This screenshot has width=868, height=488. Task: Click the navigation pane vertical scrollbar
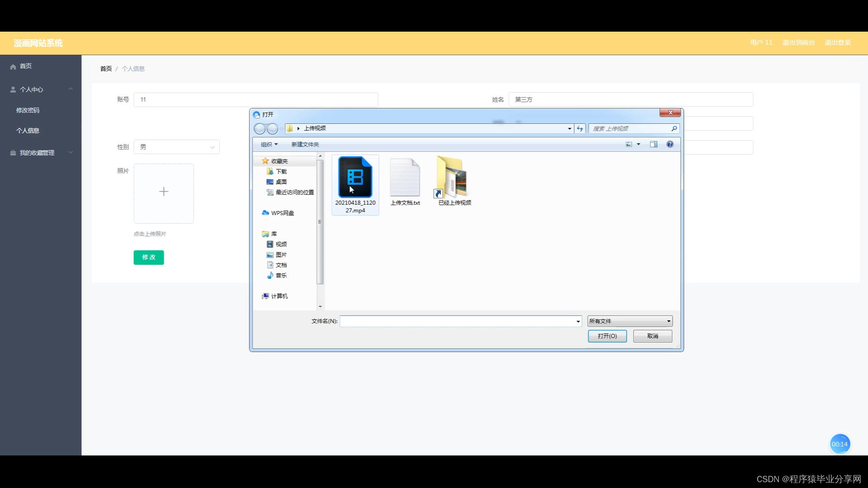point(320,221)
